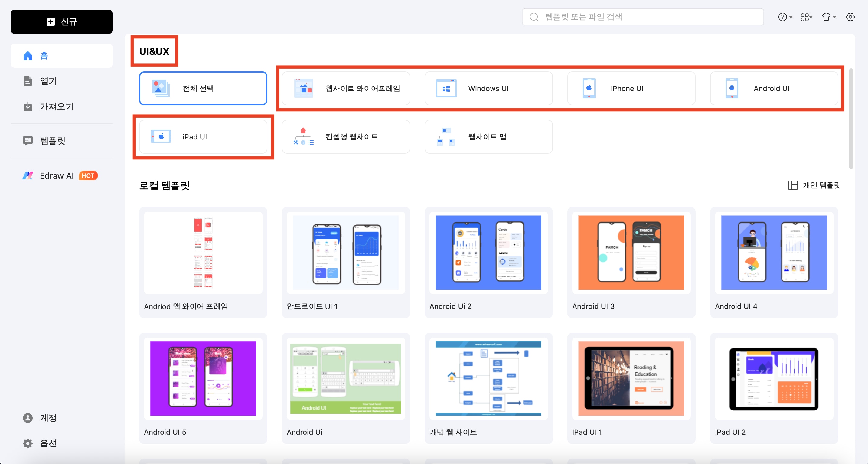Open the 컨셉형 웹사이트 category icon
868x464 pixels.
click(303, 136)
